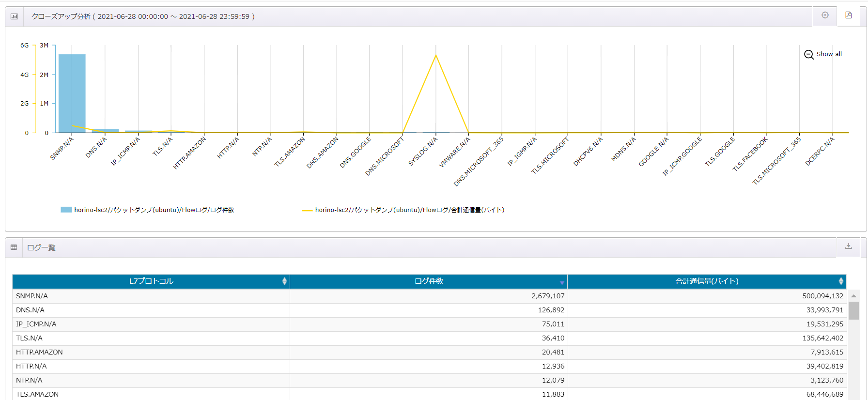
Task: Click the DNS.N/A bar in chart
Action: pyautogui.click(x=105, y=131)
